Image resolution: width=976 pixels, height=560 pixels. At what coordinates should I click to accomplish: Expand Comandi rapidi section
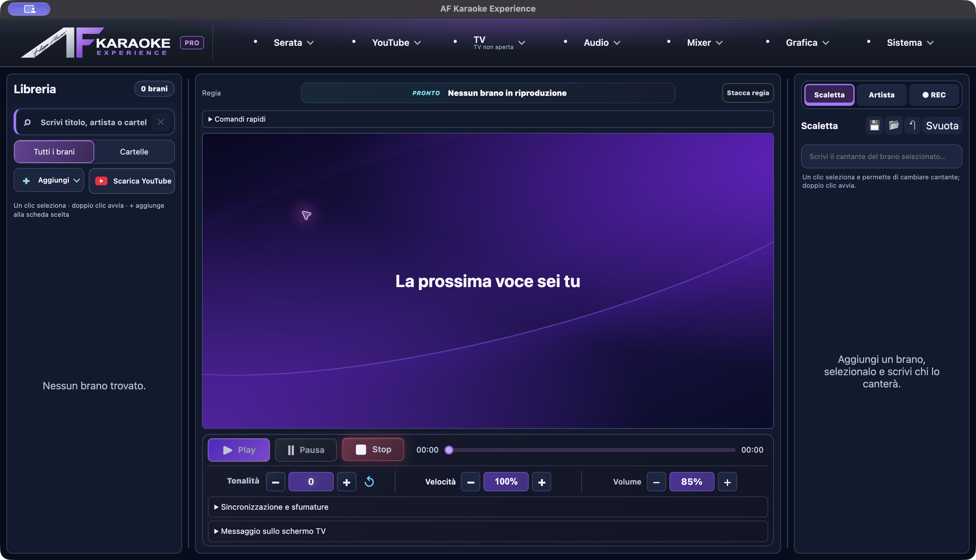(487, 119)
